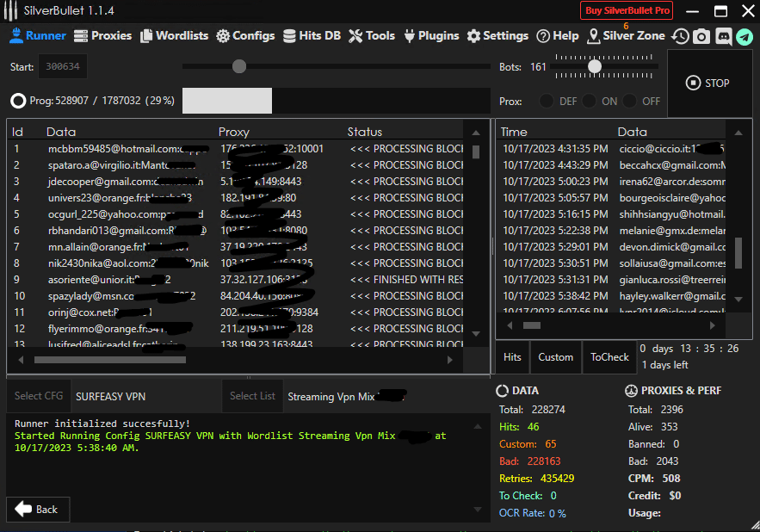
Task: Set the proxy mode to ON
Action: coord(590,101)
